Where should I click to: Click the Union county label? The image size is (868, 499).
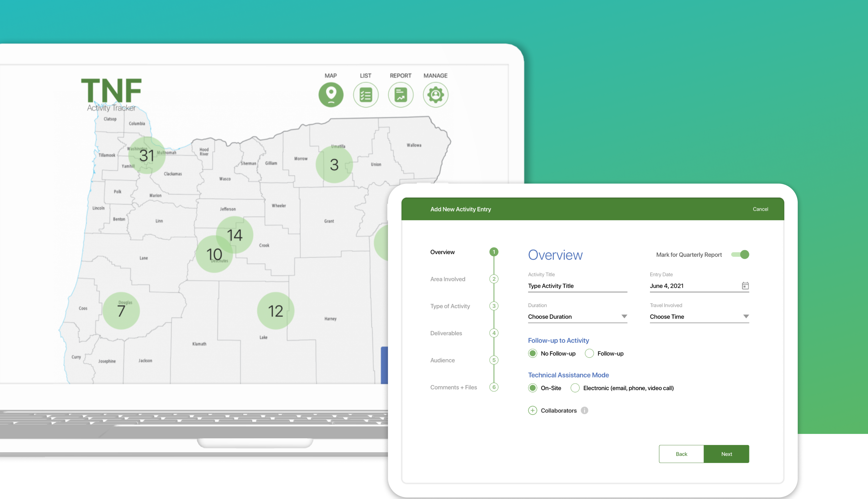[x=376, y=165]
